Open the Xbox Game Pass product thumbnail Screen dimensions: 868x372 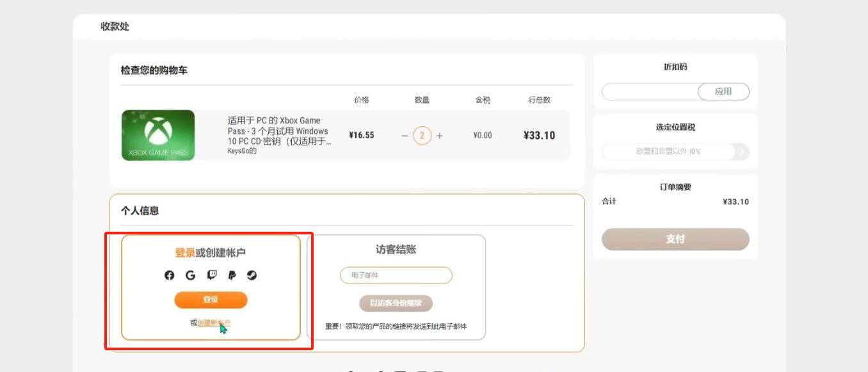[x=158, y=135]
